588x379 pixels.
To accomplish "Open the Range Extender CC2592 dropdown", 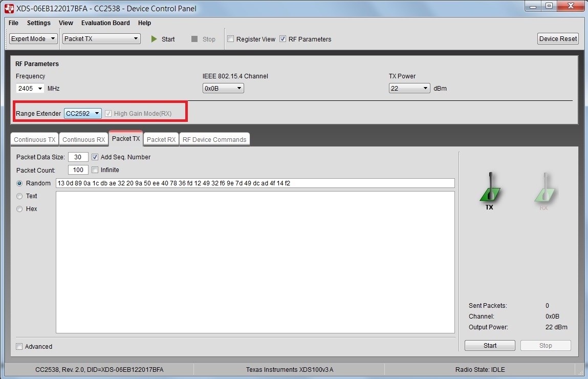I will pos(82,113).
